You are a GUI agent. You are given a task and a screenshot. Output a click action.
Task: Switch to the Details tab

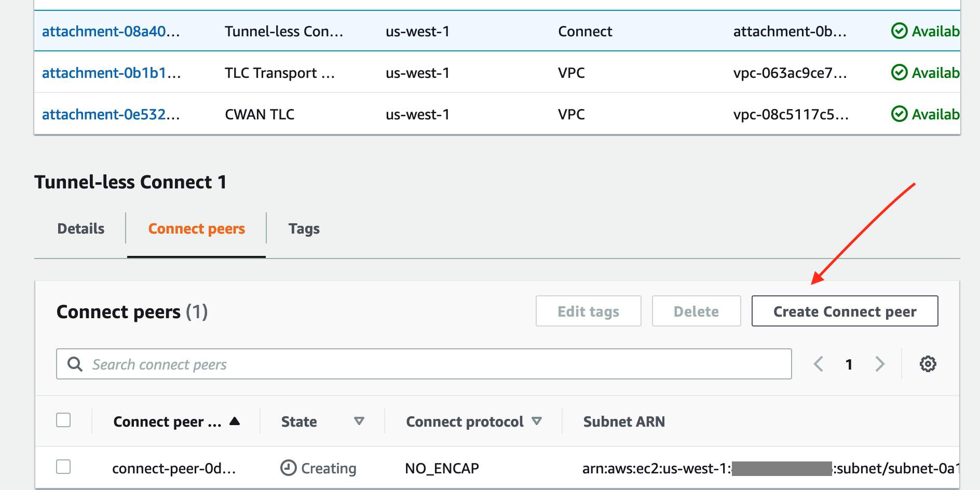pyautogui.click(x=81, y=228)
